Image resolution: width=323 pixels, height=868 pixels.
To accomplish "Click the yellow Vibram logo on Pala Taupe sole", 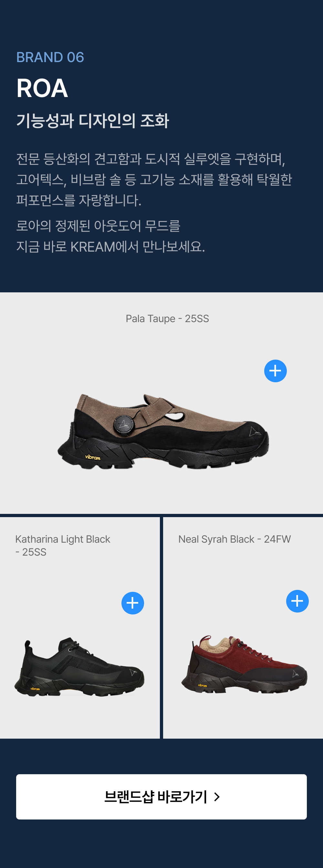I will (x=92, y=457).
